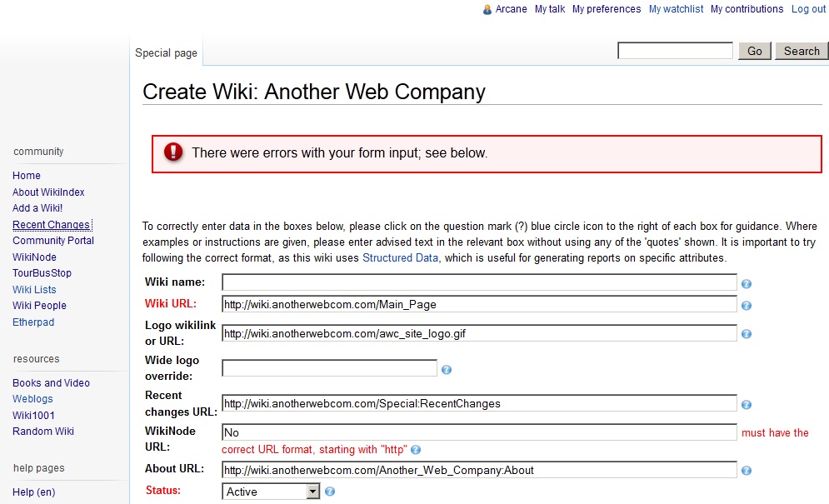
Task: Click help icon next to Wide logo override
Action: pos(447,370)
